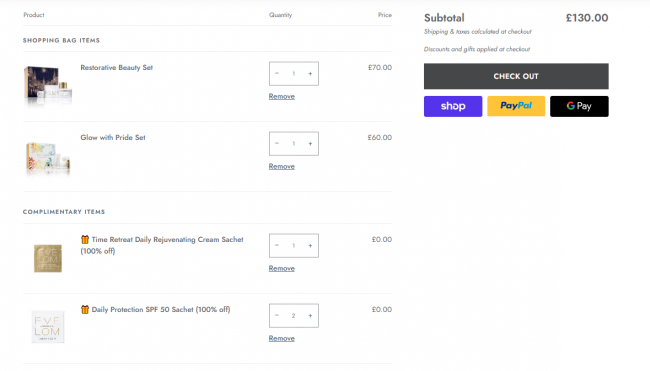Remove Restorative Beauty Set from bag
The width and height of the screenshot is (650, 371).
tap(281, 97)
